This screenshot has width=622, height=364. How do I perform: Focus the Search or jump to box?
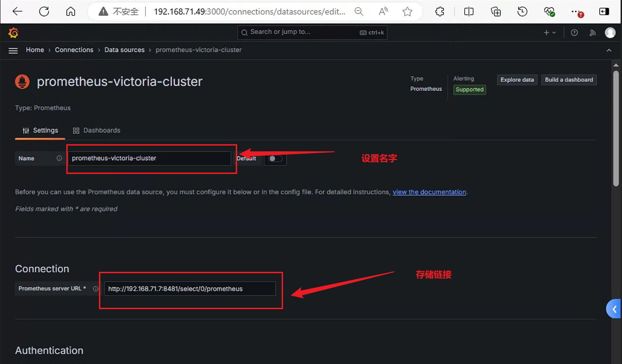point(312,32)
